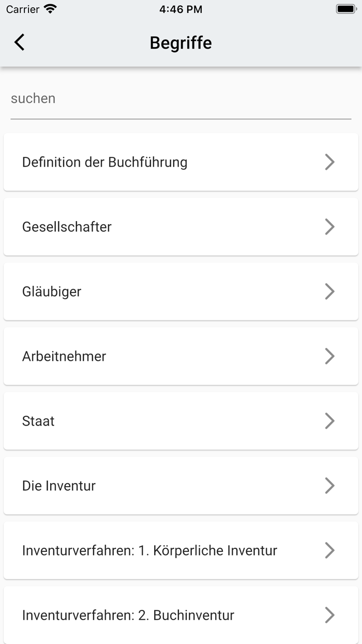
Task: Tap chevron arrow on Gläubiger row
Action: [329, 291]
